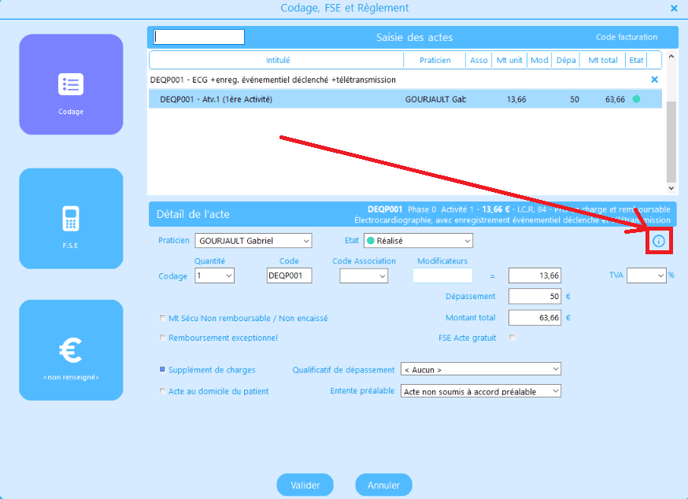
Task: Click the Valider button
Action: tap(305, 485)
